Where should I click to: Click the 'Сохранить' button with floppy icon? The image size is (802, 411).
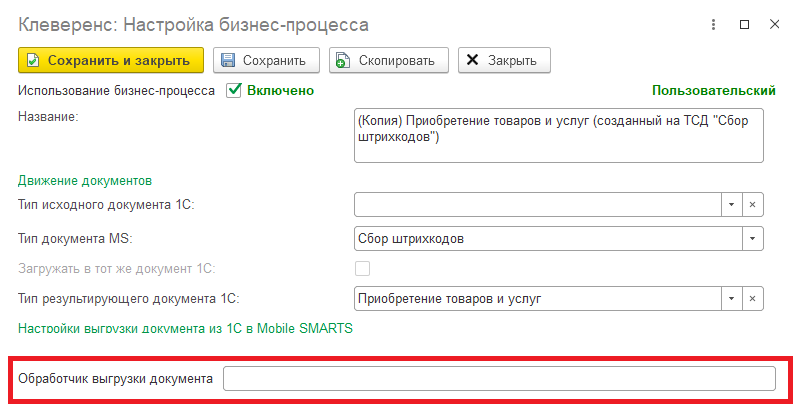coord(266,60)
